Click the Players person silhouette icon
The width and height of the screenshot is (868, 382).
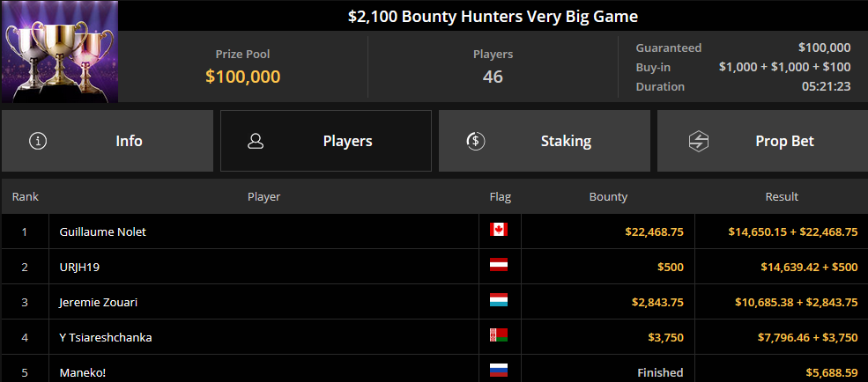pyautogui.click(x=256, y=141)
